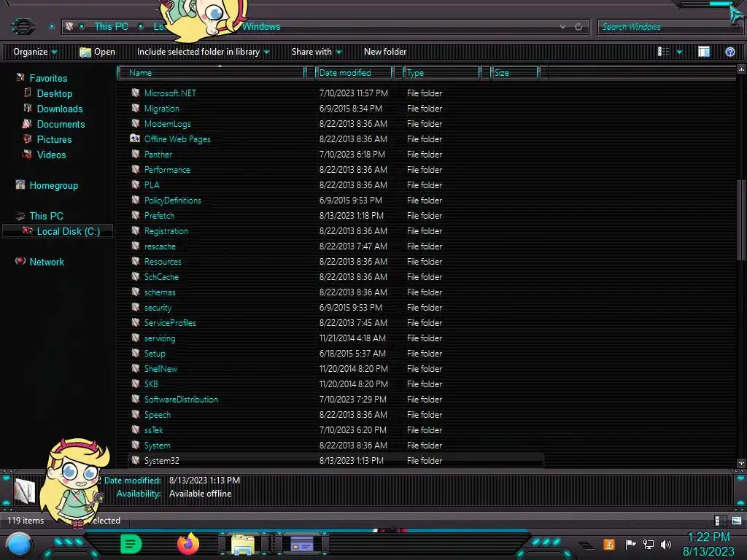
Task: Sort by Name column header
Action: point(212,72)
